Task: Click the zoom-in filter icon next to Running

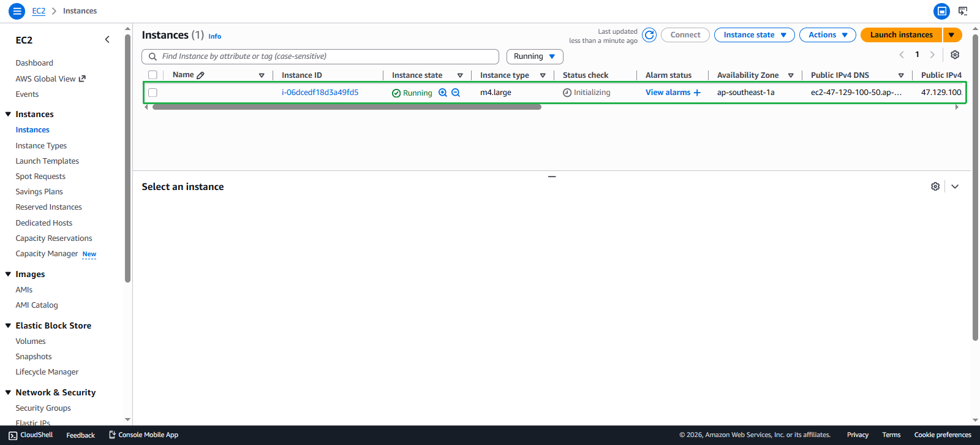Action: point(443,93)
